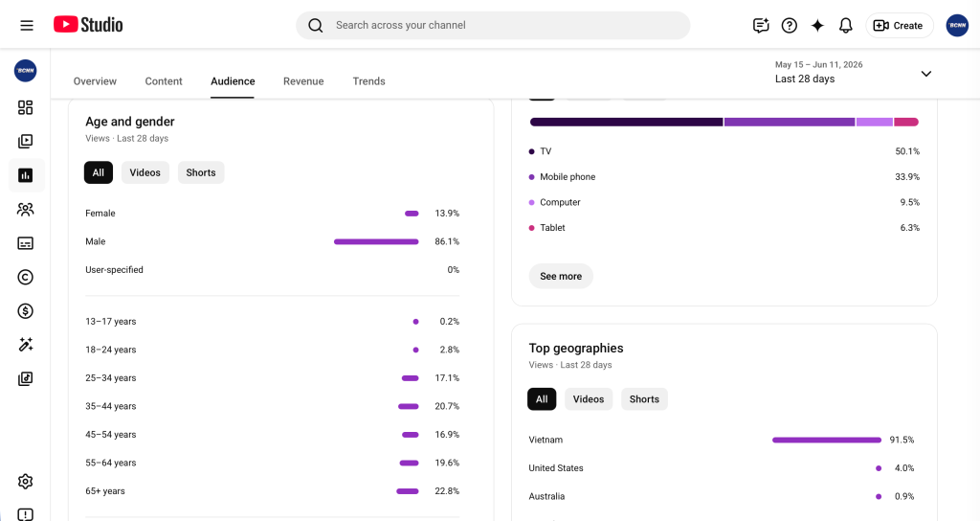The height and width of the screenshot is (521, 980).
Task: Click the Vietnam 91.5% bar
Action: pos(827,440)
